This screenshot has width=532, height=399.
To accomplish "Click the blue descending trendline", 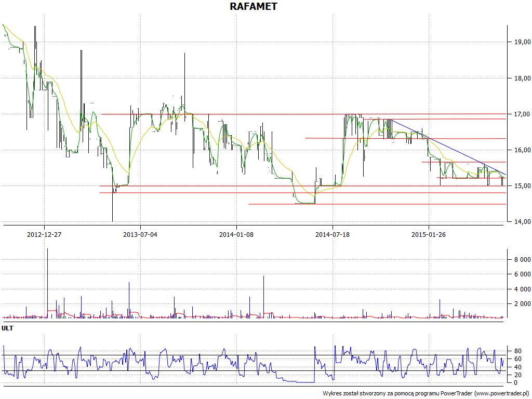I will [x=448, y=147].
